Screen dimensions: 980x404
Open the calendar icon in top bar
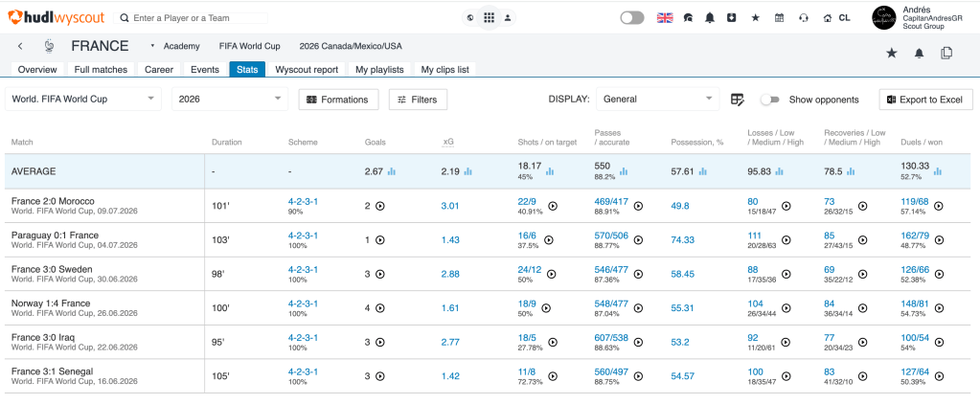coord(779,18)
